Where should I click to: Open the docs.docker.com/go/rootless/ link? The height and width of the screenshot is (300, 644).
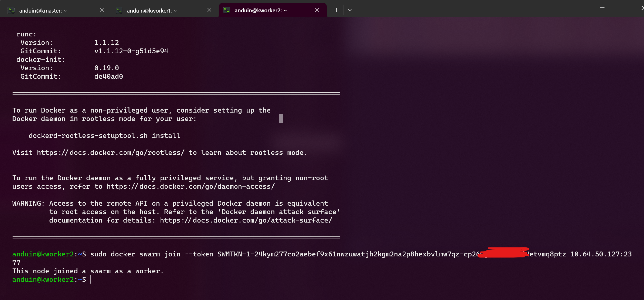point(111,153)
